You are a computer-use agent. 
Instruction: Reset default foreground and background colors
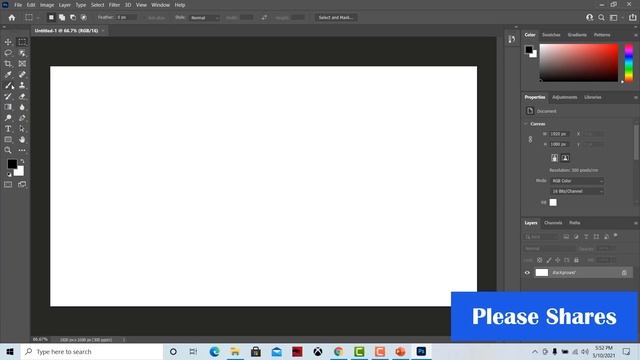9,174
